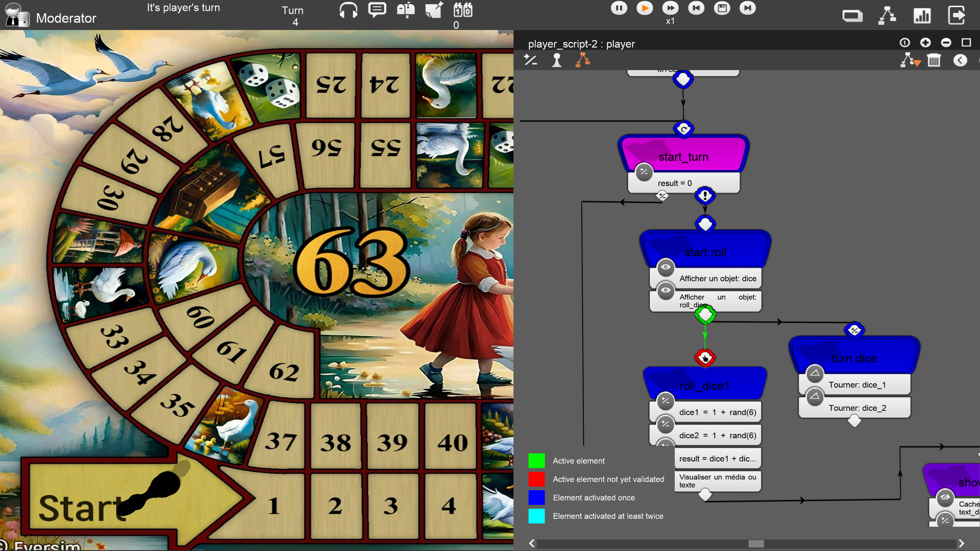Screen dimensions: 980x551
Task: Select the pawn piece tool
Action: click(557, 60)
